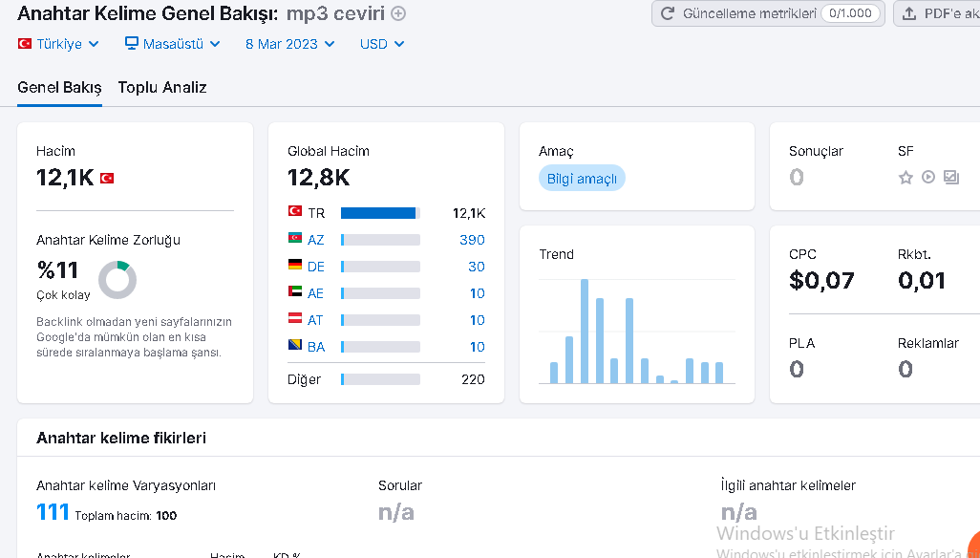The width and height of the screenshot is (980, 558).
Task: Click the Bosnia flag icon
Action: tap(295, 344)
